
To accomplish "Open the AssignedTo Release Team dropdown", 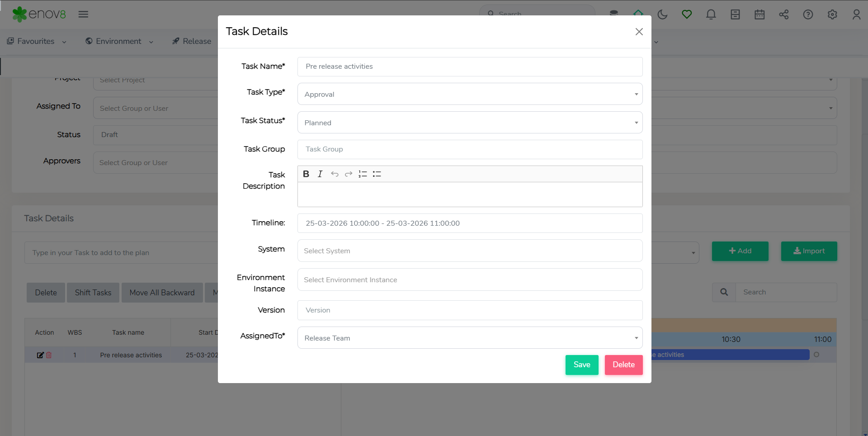I will tap(470, 338).
